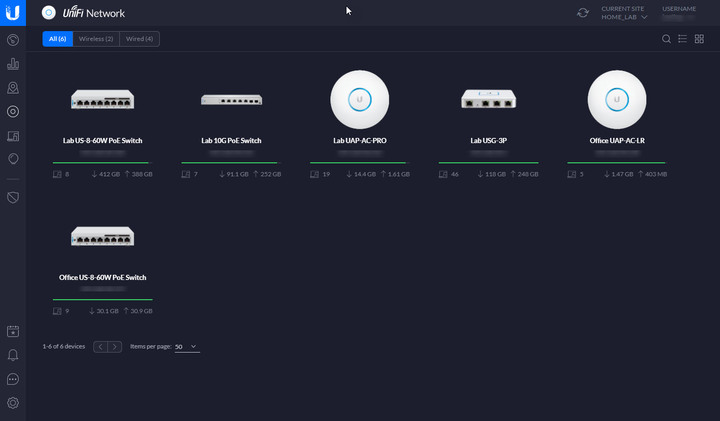Click the Office US-8-60W PoE Switch name

pyautogui.click(x=102, y=277)
